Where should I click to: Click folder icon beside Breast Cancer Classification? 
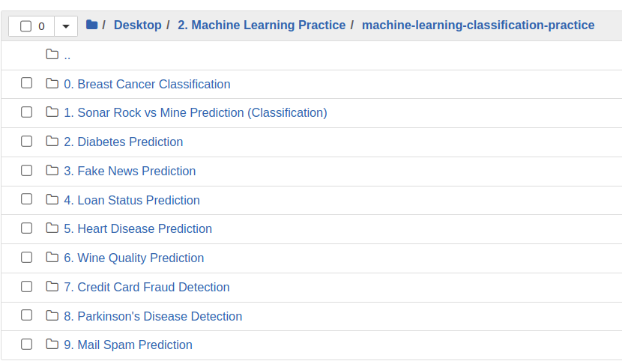point(52,84)
